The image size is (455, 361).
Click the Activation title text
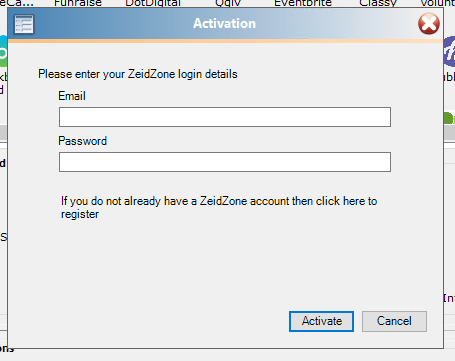coord(224,24)
